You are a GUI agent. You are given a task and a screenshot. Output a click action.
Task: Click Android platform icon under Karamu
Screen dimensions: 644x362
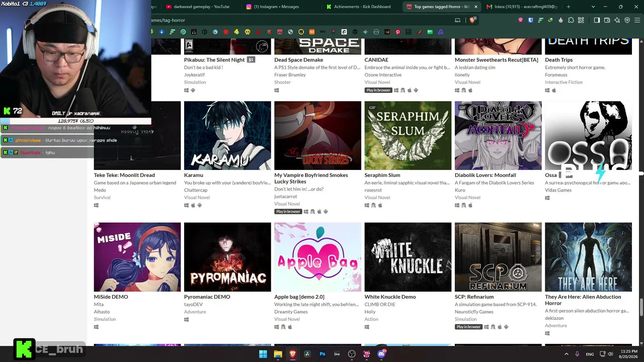point(200,205)
